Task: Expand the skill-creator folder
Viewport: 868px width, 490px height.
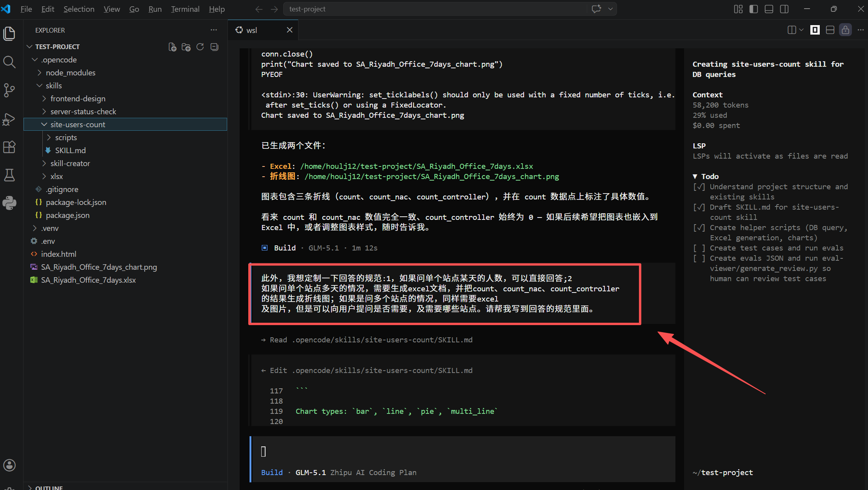Action: pos(44,163)
